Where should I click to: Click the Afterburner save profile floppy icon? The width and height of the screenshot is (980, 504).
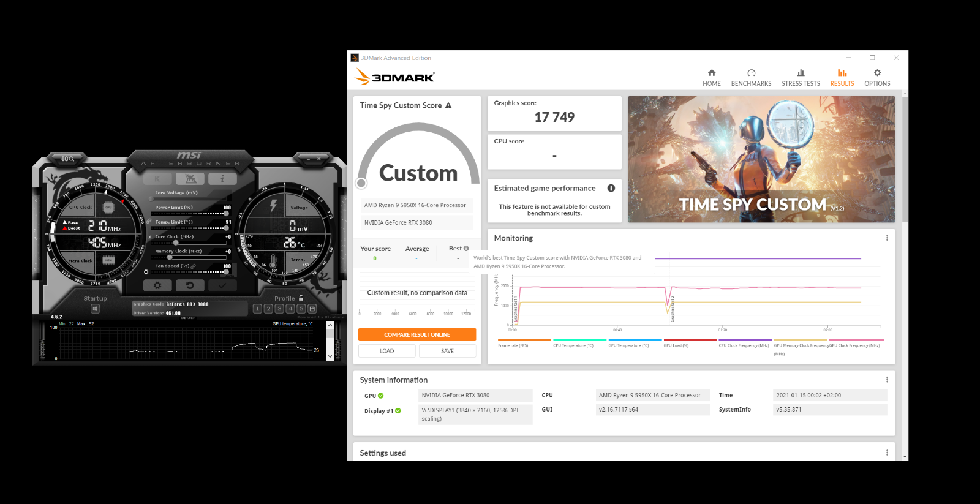pyautogui.click(x=312, y=309)
